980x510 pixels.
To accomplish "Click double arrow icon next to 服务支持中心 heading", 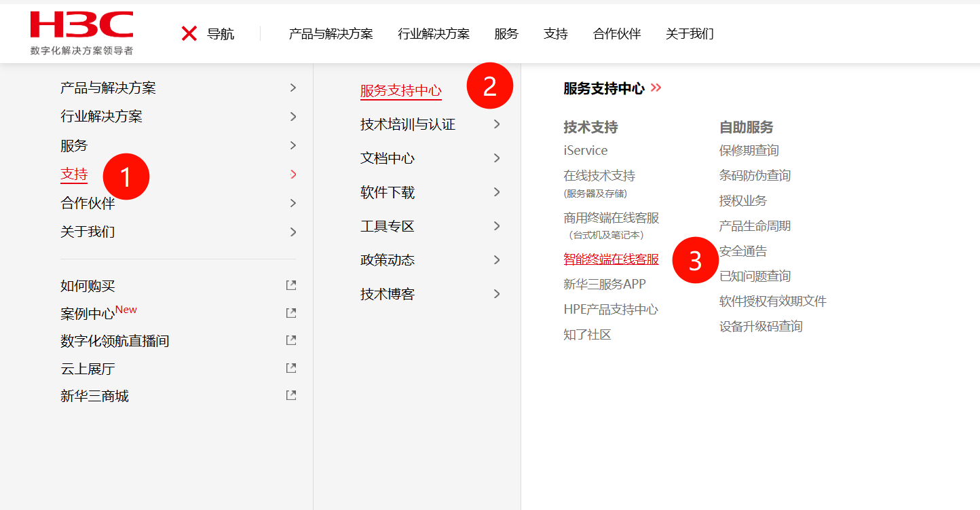I will (x=656, y=88).
